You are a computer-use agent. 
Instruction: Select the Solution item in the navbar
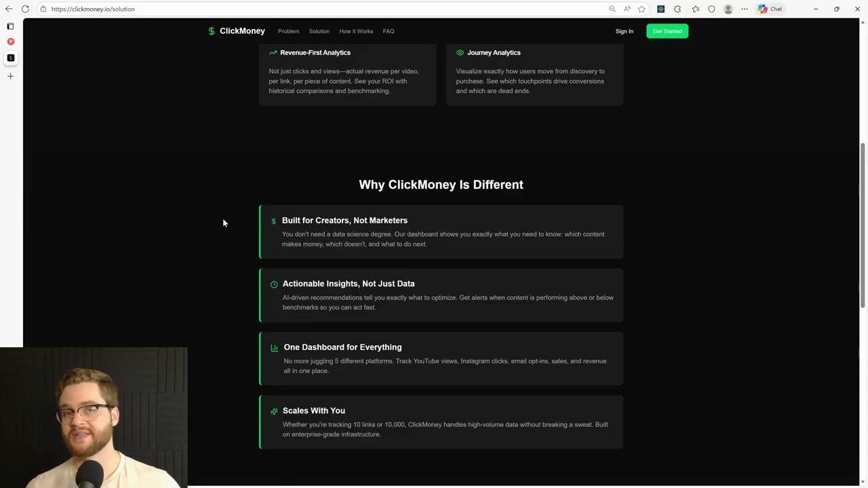(319, 31)
